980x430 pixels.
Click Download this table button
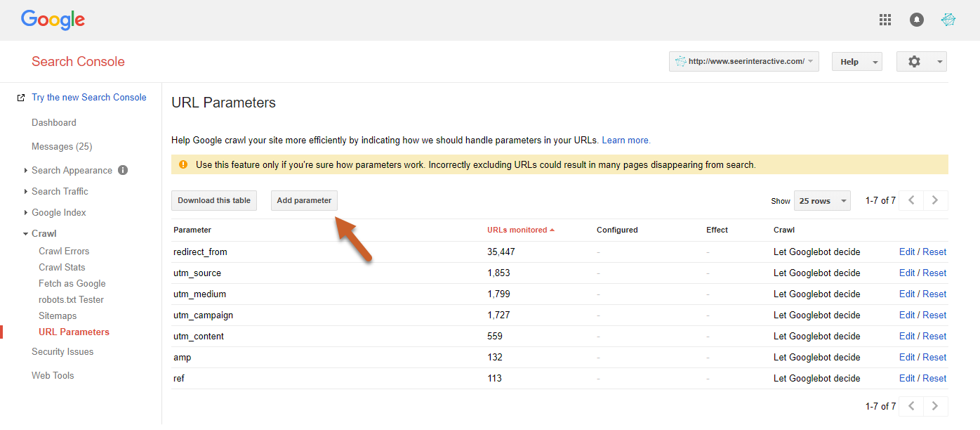point(214,200)
